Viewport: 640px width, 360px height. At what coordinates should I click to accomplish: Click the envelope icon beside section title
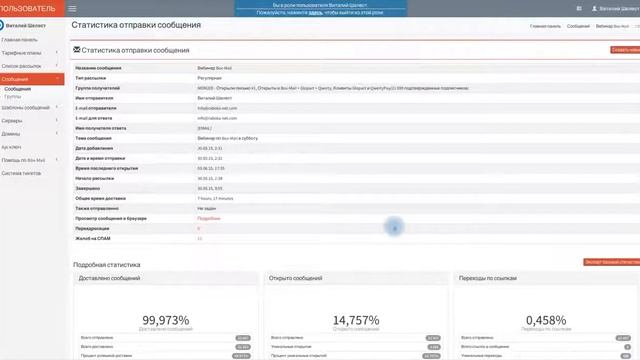point(76,50)
